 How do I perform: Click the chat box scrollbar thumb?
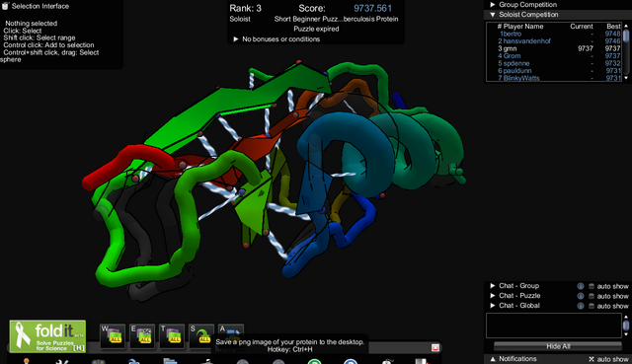click(x=626, y=325)
